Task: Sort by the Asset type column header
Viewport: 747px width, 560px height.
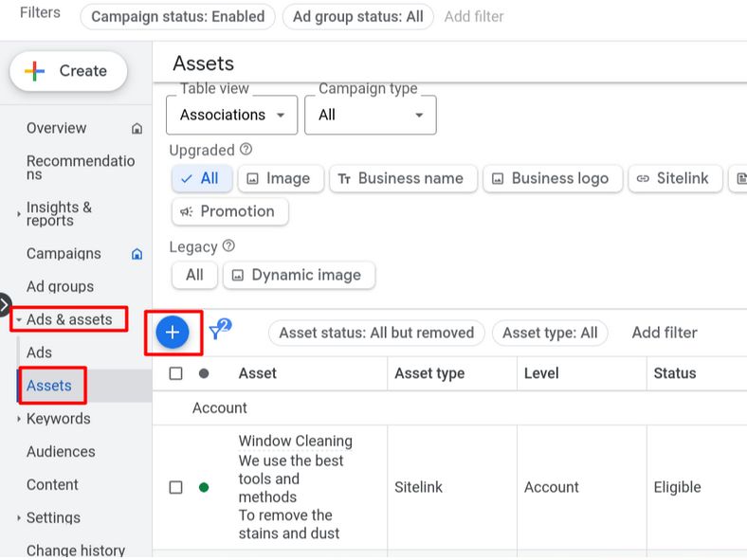Action: point(429,373)
